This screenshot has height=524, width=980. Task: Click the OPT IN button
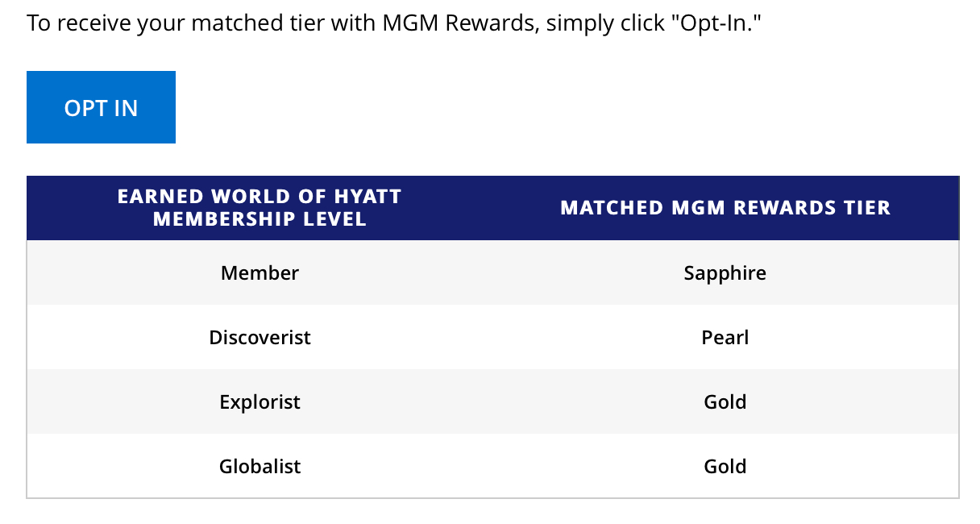point(100,106)
